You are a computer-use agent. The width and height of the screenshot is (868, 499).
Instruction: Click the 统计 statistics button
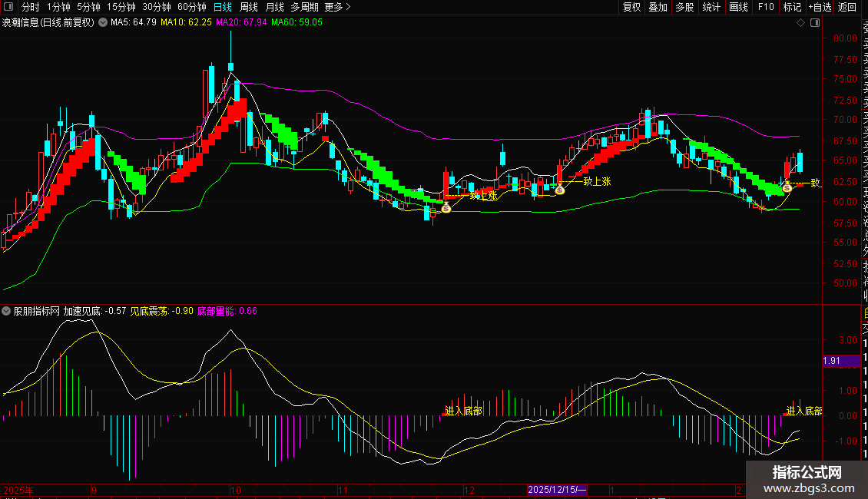click(x=711, y=7)
